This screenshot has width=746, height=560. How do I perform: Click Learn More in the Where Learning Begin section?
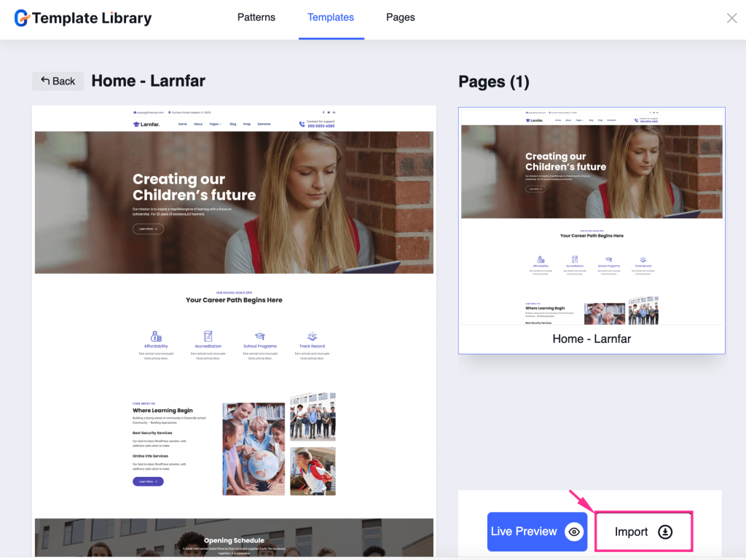[148, 481]
